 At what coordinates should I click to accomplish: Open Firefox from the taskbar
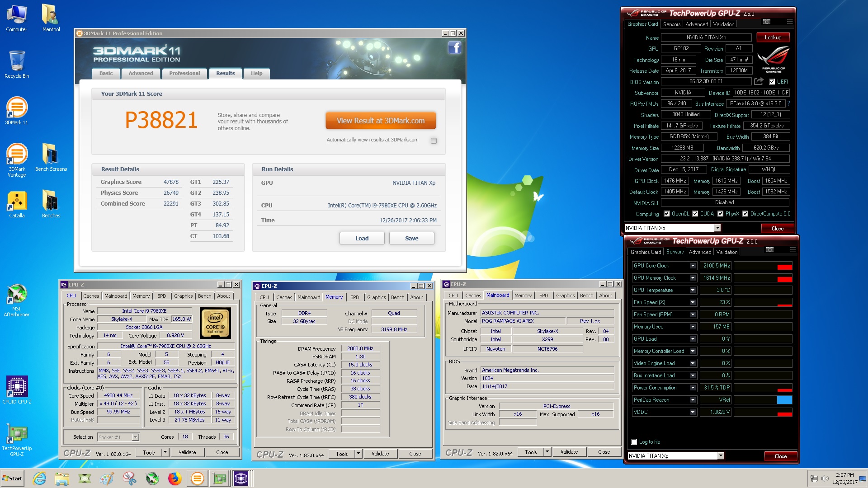click(x=175, y=478)
